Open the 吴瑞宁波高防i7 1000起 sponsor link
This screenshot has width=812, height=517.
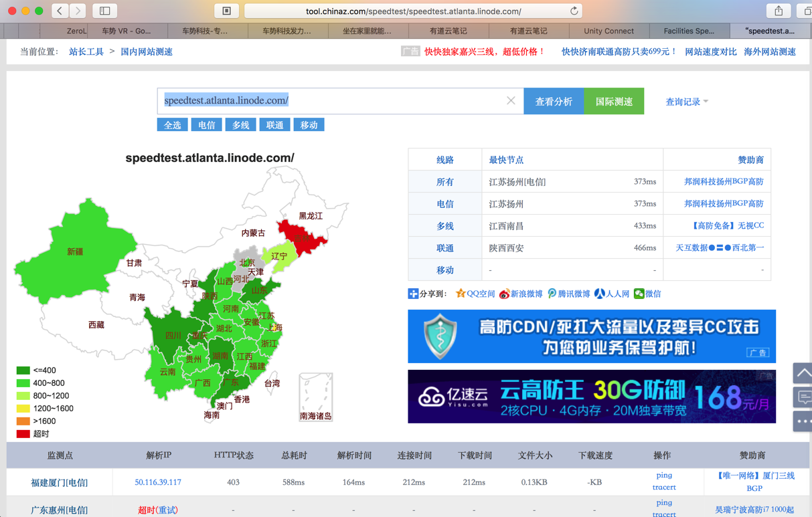(x=754, y=510)
